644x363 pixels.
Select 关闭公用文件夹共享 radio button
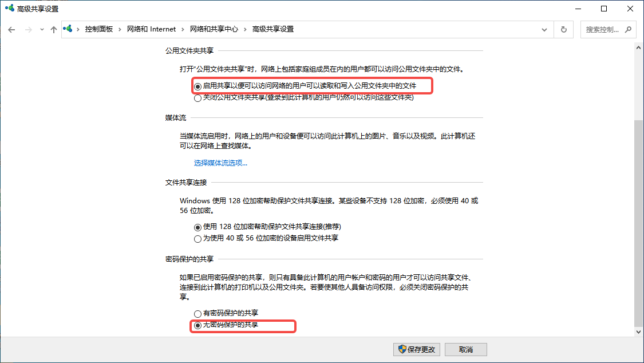click(197, 98)
